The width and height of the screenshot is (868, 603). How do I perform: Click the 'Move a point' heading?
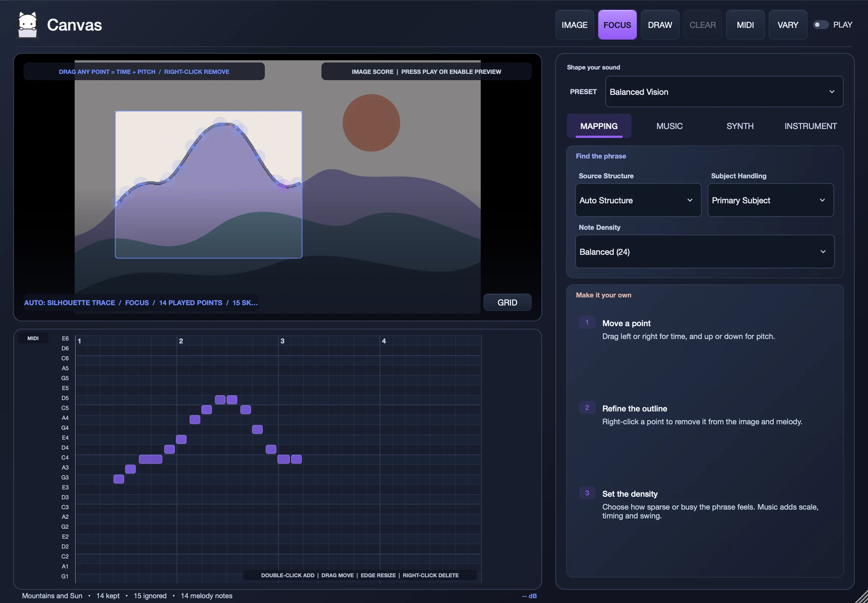click(x=626, y=324)
